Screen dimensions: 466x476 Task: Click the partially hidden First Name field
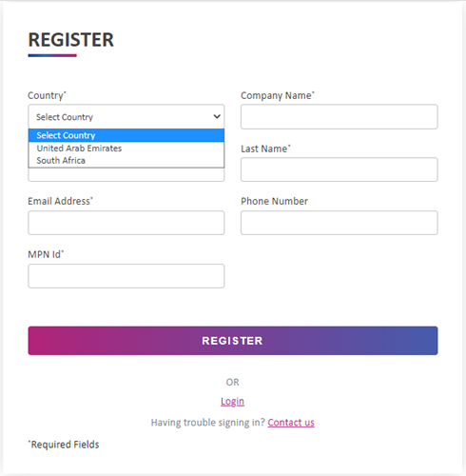pyautogui.click(x=126, y=175)
